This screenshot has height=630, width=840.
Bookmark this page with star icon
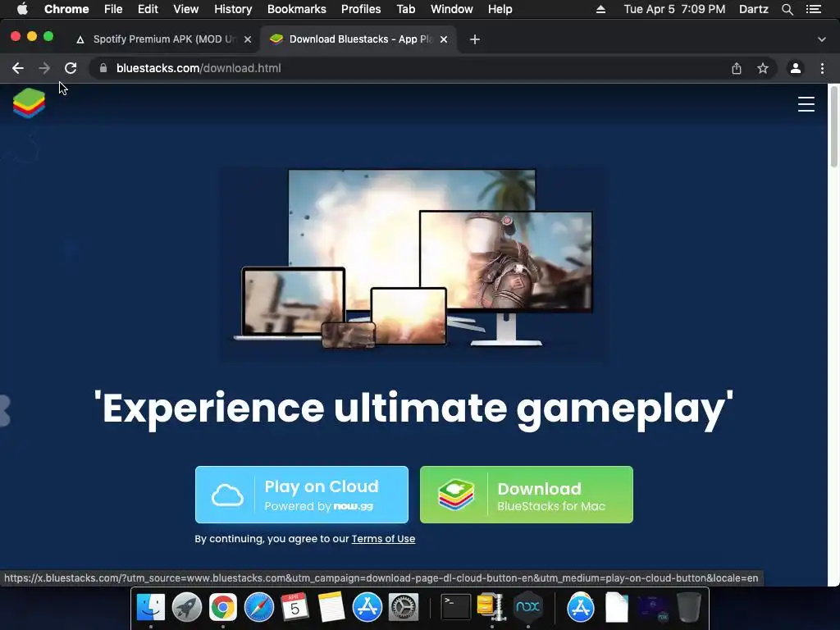[x=763, y=68]
